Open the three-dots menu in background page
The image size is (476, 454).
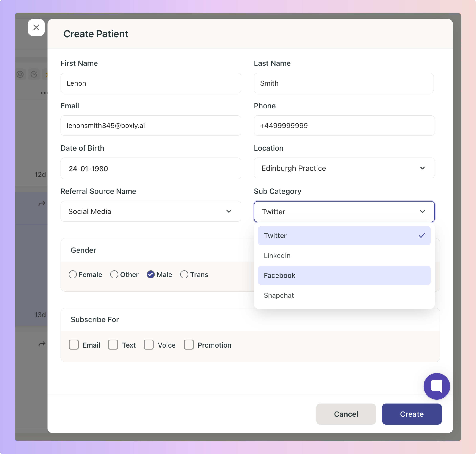click(x=44, y=93)
